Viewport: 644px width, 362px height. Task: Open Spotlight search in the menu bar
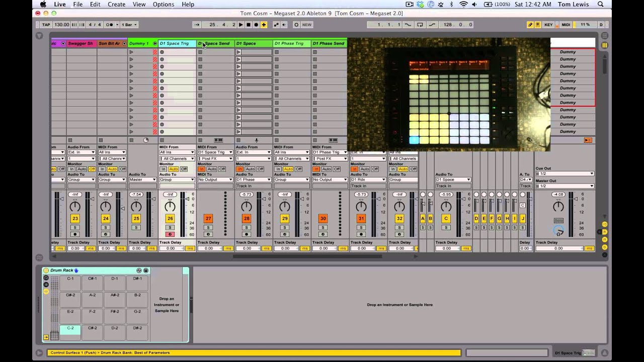pos(601,5)
